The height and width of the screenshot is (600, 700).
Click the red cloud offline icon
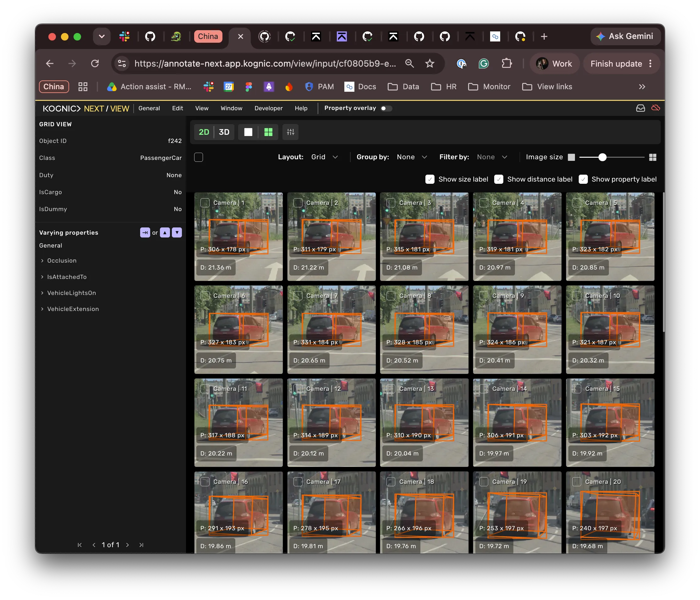tap(655, 108)
